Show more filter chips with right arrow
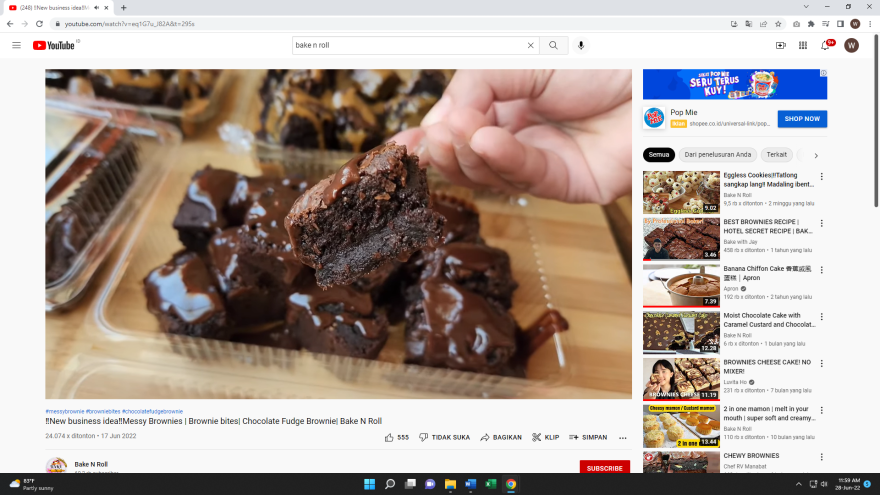This screenshot has height=495, width=880. tap(816, 155)
